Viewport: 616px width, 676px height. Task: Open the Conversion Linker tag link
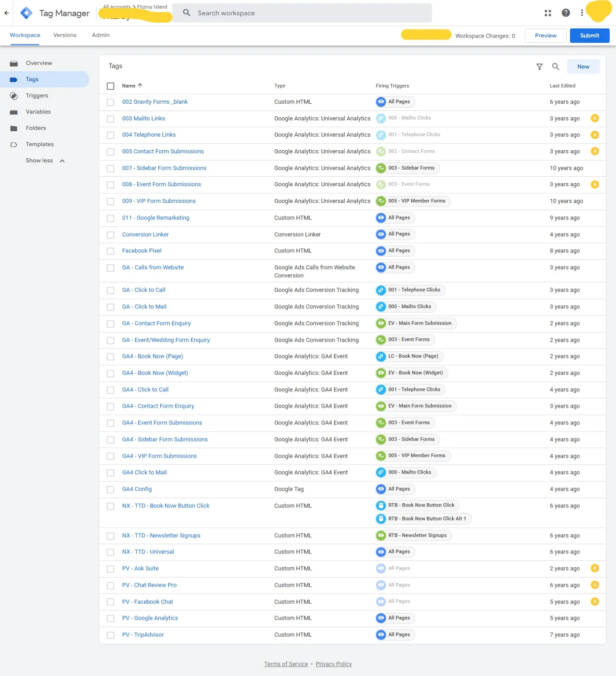pyautogui.click(x=145, y=235)
